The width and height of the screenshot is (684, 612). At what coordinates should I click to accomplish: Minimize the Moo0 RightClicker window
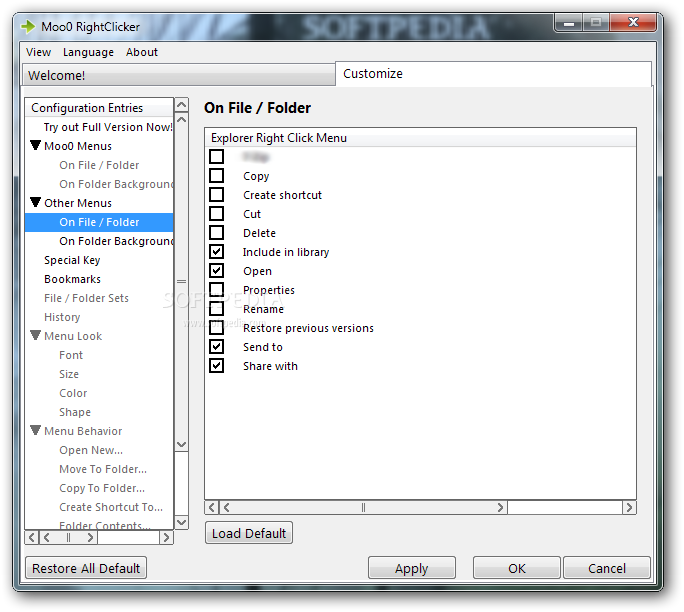coord(569,23)
